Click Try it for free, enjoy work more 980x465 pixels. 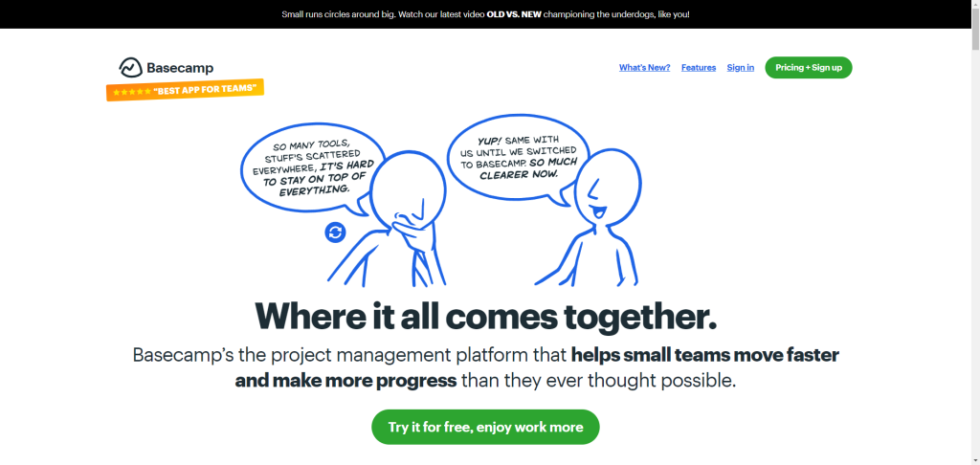pos(485,427)
